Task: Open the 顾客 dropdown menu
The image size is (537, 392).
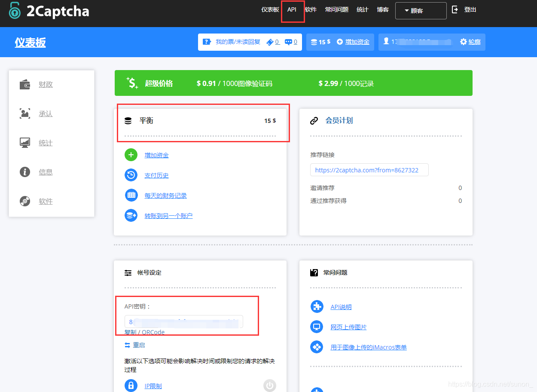Action: tap(421, 11)
